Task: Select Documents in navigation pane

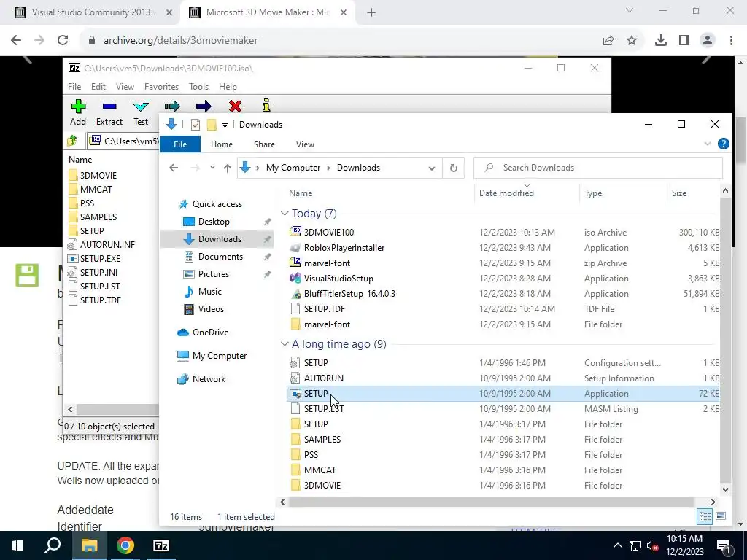Action: point(220,257)
